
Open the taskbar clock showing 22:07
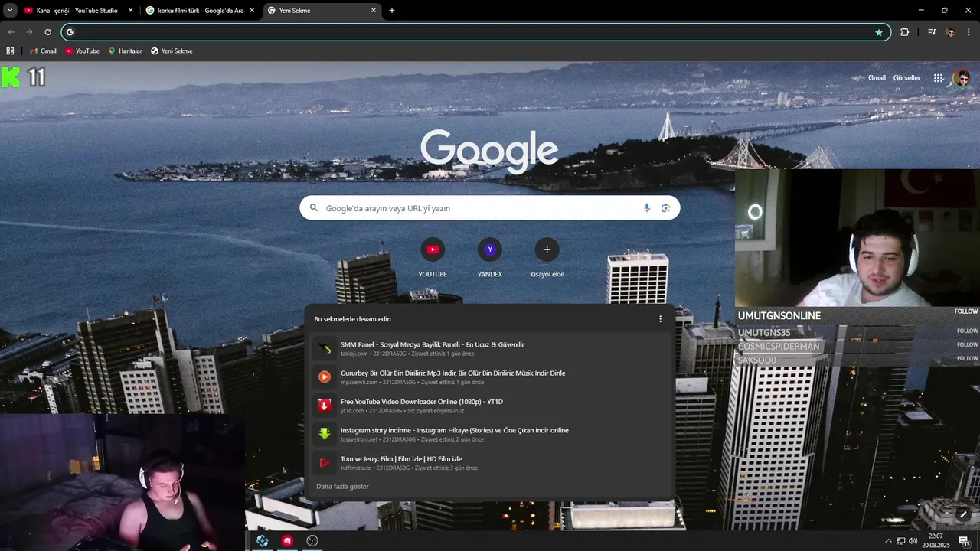click(x=936, y=541)
